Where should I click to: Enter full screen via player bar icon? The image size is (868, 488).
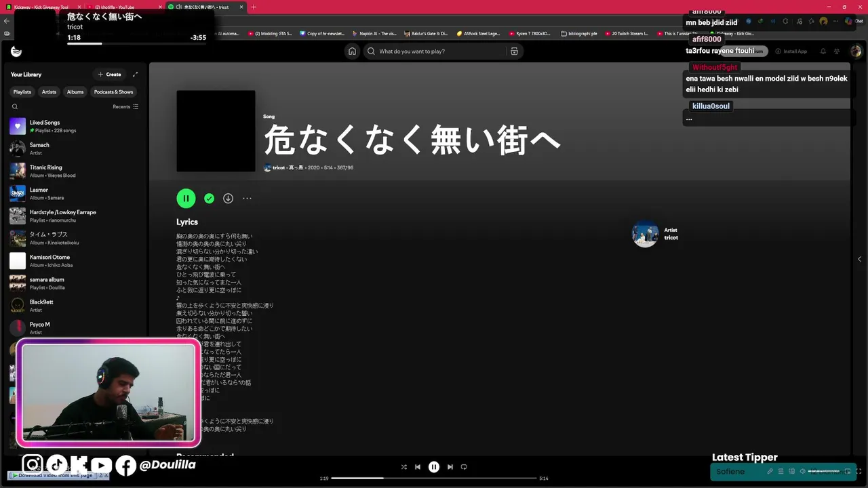pyautogui.click(x=859, y=471)
